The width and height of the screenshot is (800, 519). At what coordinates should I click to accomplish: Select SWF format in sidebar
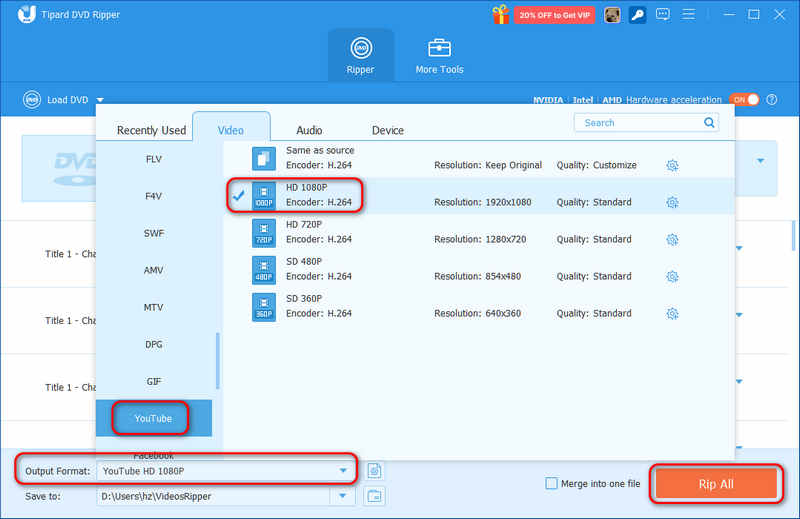point(154,233)
